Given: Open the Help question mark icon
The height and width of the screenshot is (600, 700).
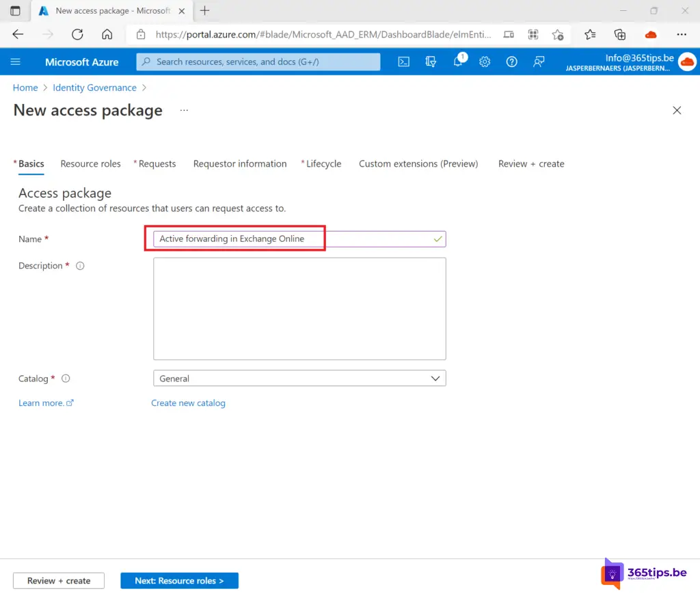Looking at the screenshot, I should [511, 62].
